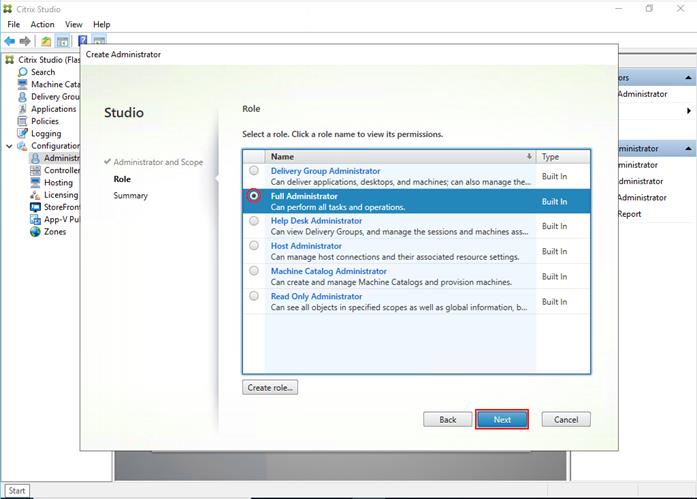Click the Controllers icon in tree
Screen dimensions: 697x499
click(x=35, y=170)
